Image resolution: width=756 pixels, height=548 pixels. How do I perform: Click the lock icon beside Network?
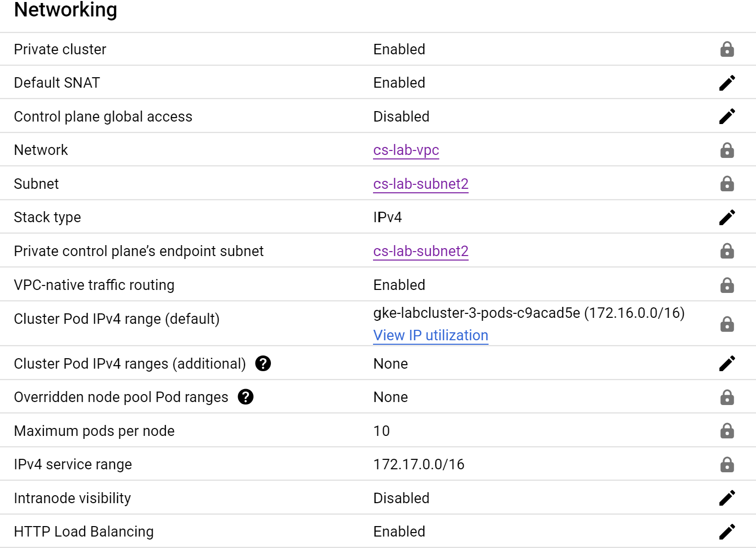pyautogui.click(x=727, y=150)
